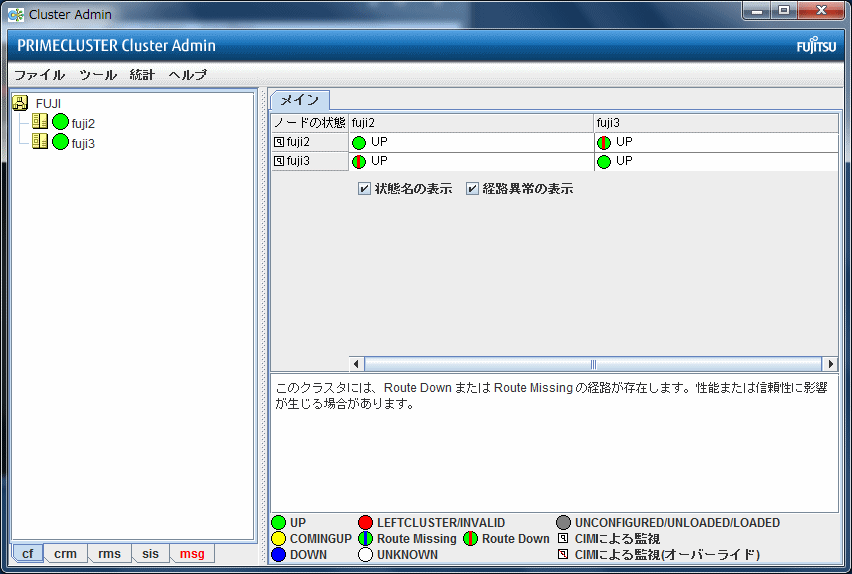Toggle the 経路異常の表示 checkbox
The image size is (852, 574).
click(x=472, y=189)
